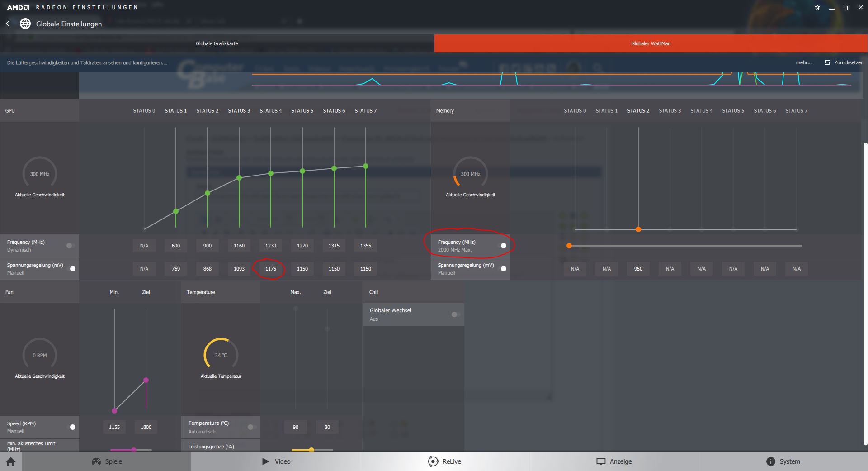
Task: Switch to the Globale Grafikkarte tab
Action: pyautogui.click(x=217, y=43)
